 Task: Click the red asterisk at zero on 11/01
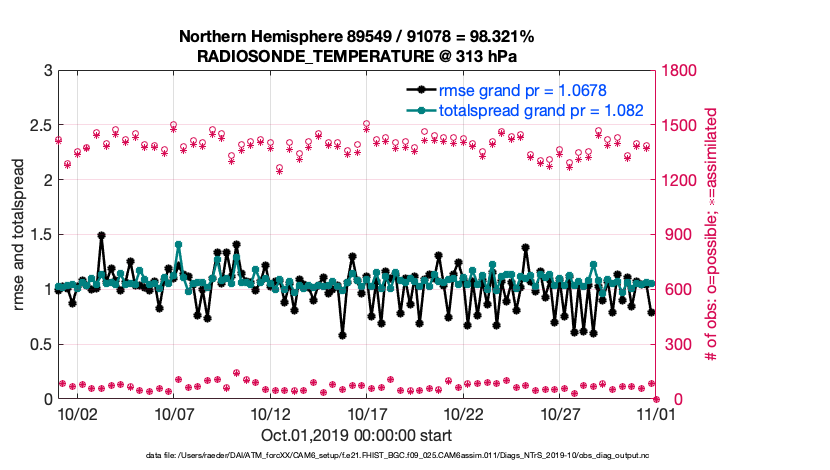655,398
